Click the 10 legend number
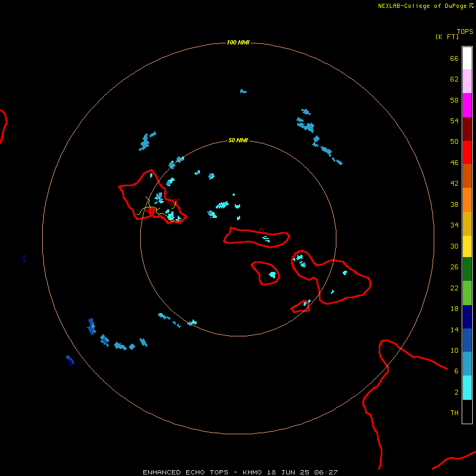Viewport: 476px width, 476px height. coord(454,350)
